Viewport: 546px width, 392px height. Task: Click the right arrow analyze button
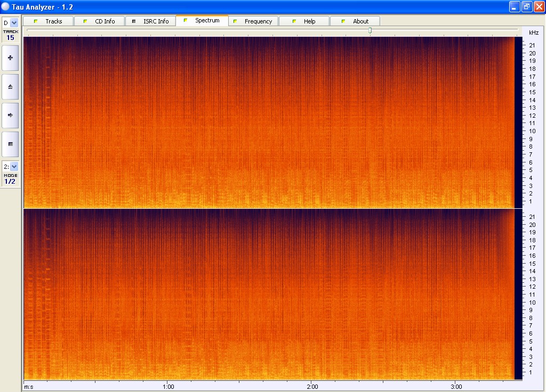pos(10,115)
